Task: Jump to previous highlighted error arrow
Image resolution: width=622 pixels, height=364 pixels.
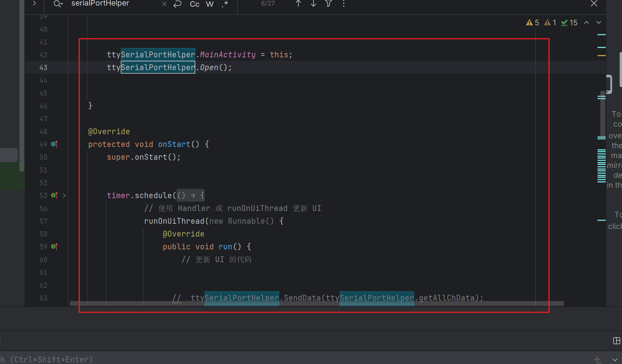Action: 586,23
